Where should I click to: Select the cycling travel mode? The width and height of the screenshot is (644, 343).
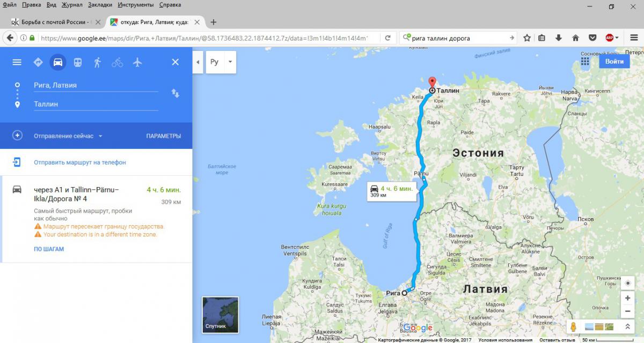117,62
